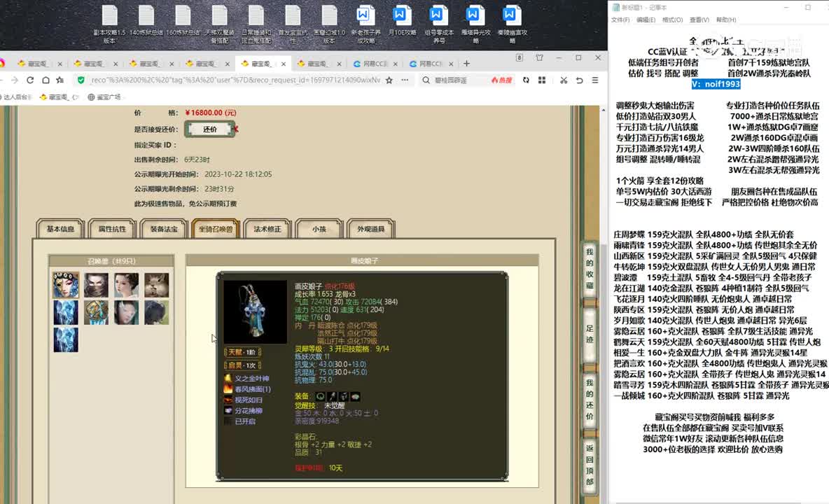Screen dimensions: 829x504
Task: Open the 副本攻略1.5版本 desktop file
Action: pos(109,24)
